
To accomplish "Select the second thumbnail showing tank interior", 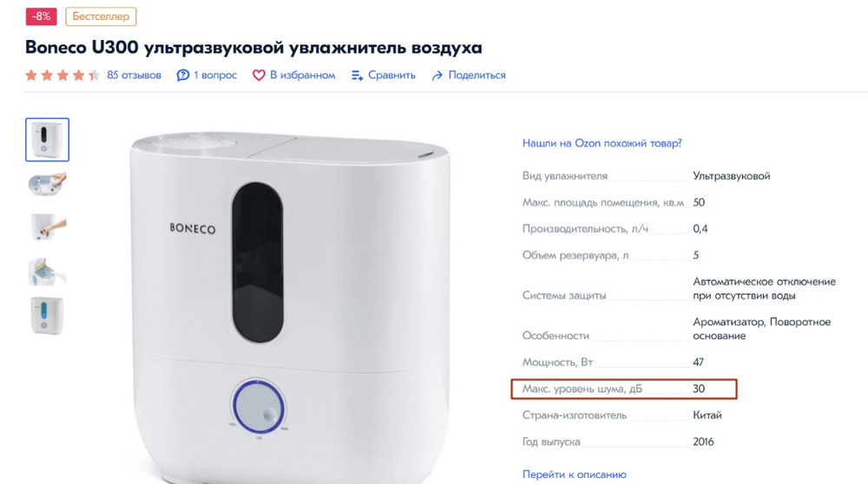I will (x=47, y=184).
